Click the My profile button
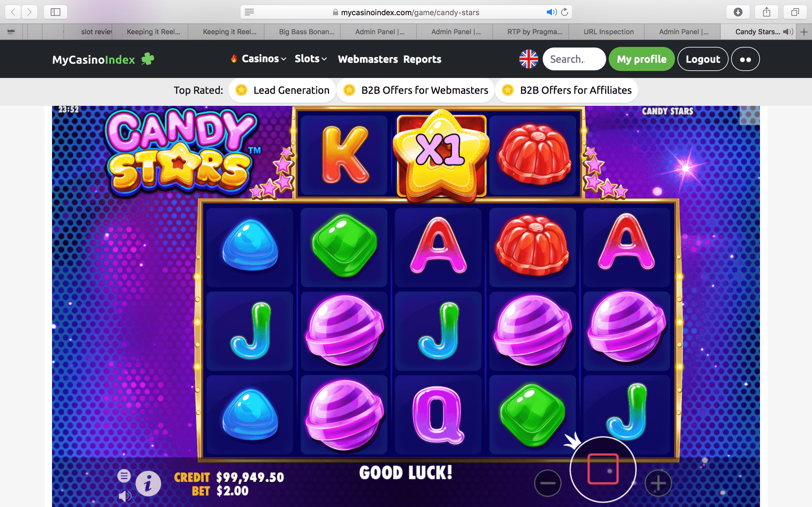Screen dimensions: 812x507 coord(642,59)
